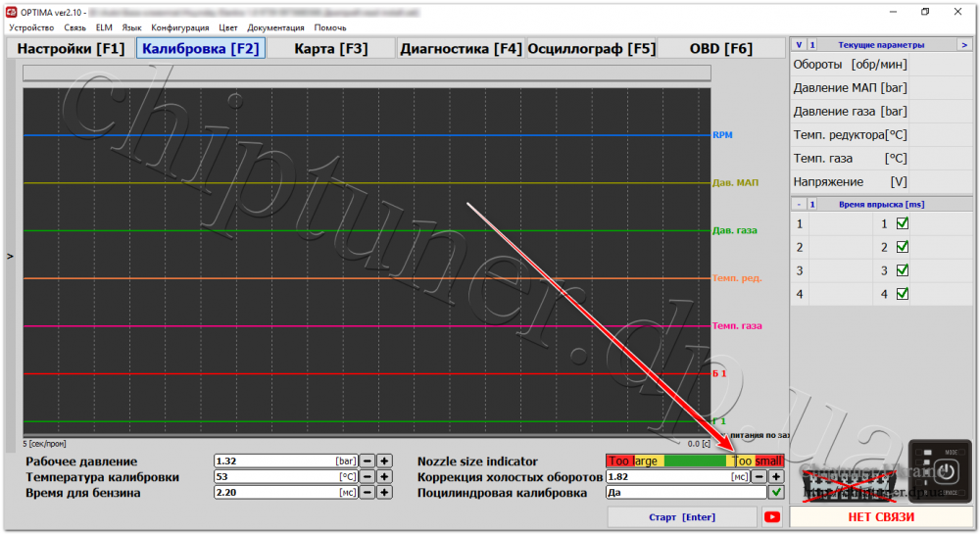The image size is (980, 534).
Task: Click the working pressure input field
Action: tap(285, 461)
